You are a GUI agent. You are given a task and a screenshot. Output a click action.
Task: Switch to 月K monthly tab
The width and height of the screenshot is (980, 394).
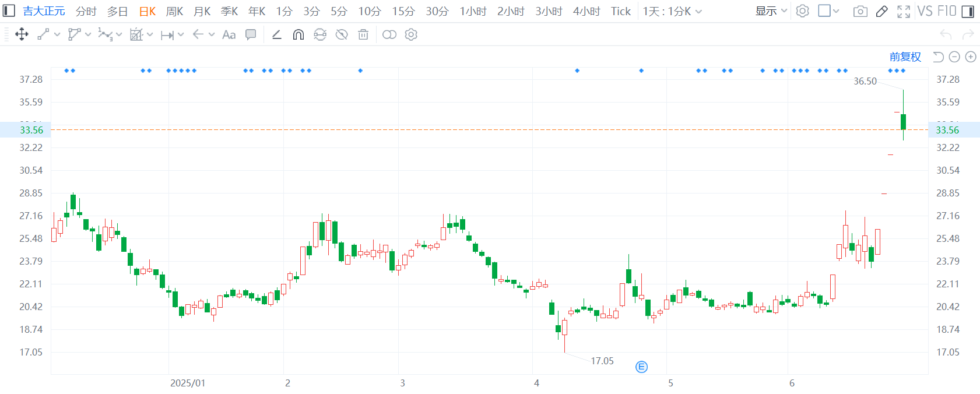202,11
